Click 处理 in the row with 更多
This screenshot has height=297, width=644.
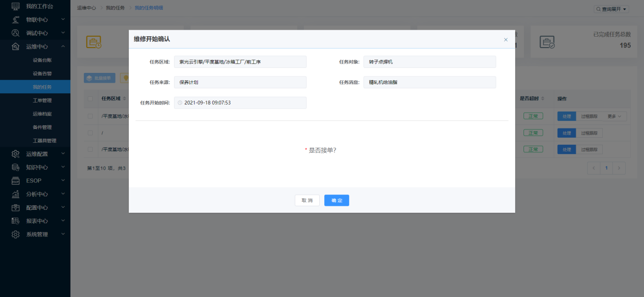point(567,117)
